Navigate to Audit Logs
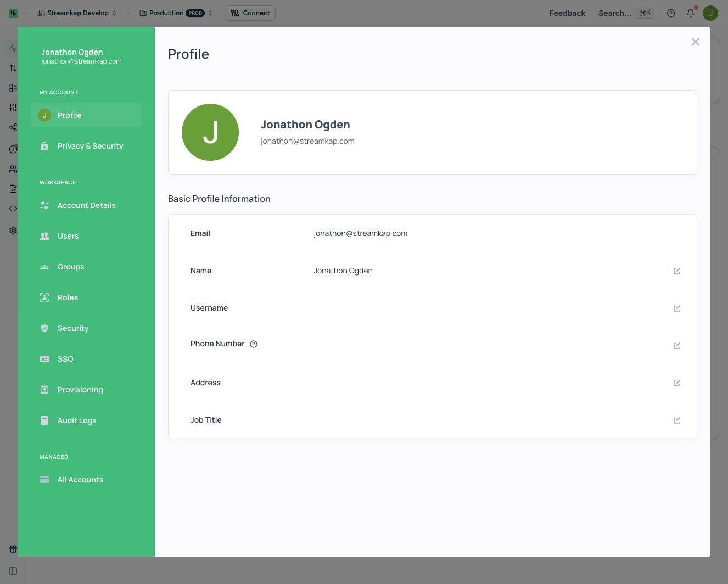728x584 pixels. tap(77, 420)
